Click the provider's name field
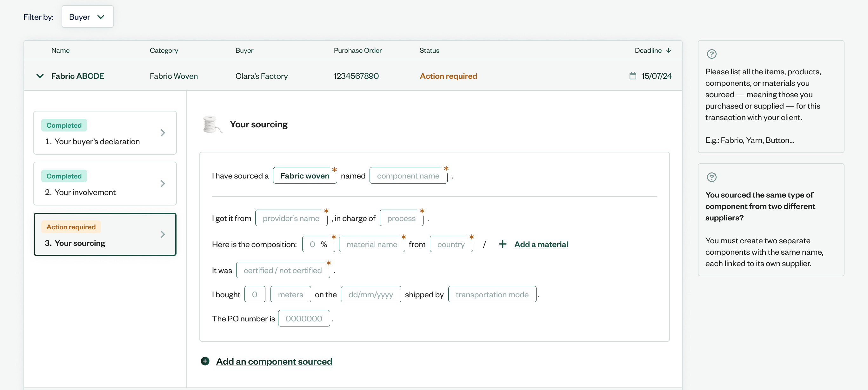 (291, 218)
